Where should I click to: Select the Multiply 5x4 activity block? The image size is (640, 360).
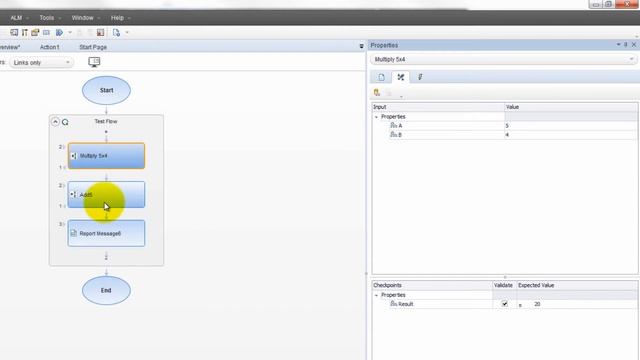[106, 156]
